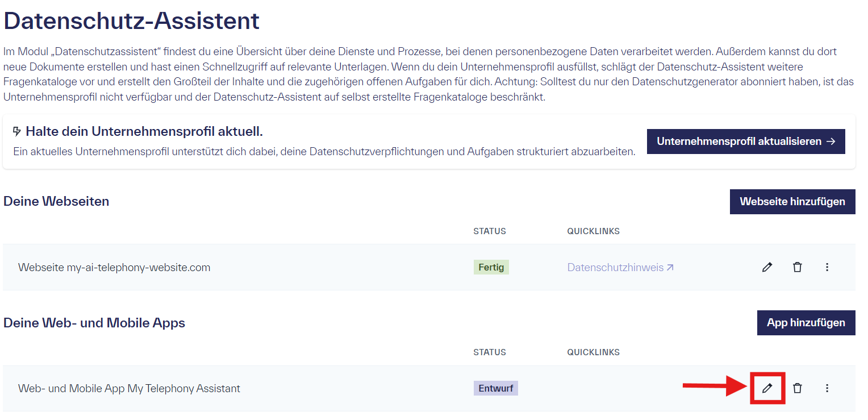Screen dimensions: 868x420
Task: Click the Fertig status badge
Action: (491, 267)
